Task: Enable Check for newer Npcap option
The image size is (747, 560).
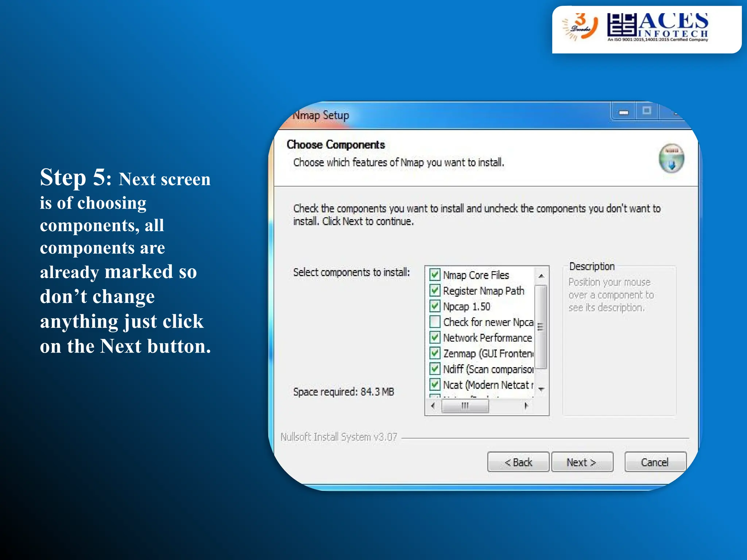Action: [x=435, y=322]
